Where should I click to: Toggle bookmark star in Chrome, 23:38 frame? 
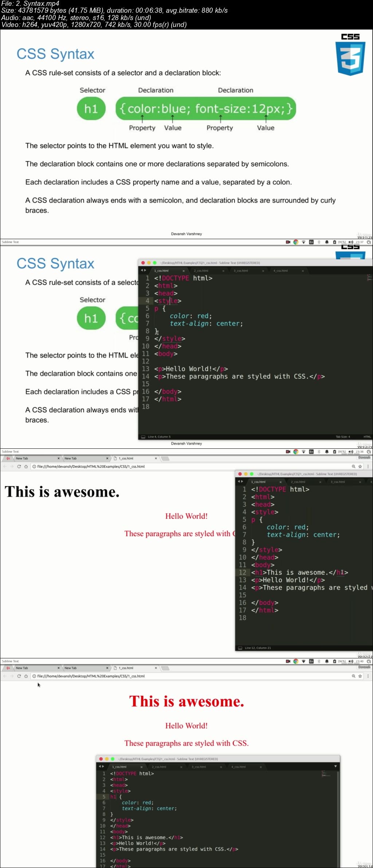tap(360, 466)
